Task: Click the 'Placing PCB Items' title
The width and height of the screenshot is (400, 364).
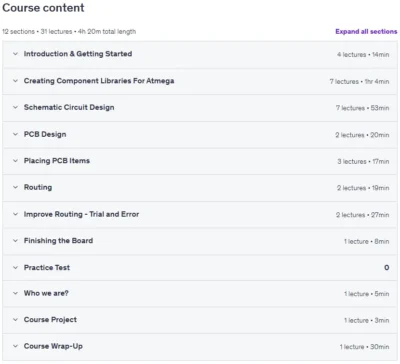Action: (x=57, y=161)
